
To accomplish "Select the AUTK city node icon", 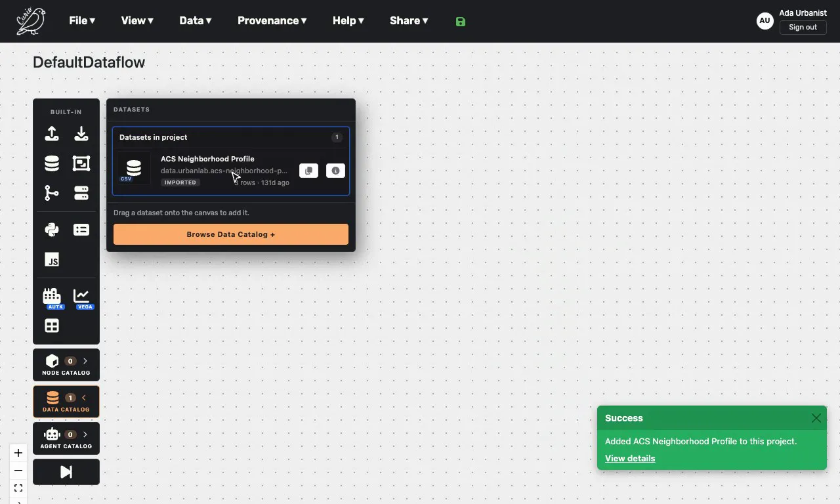I will pyautogui.click(x=52, y=297).
